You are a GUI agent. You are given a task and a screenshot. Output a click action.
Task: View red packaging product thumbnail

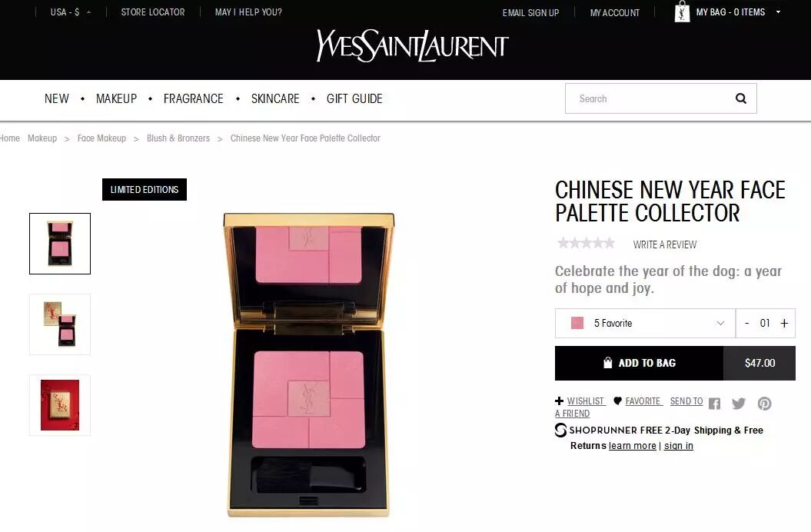click(x=60, y=405)
